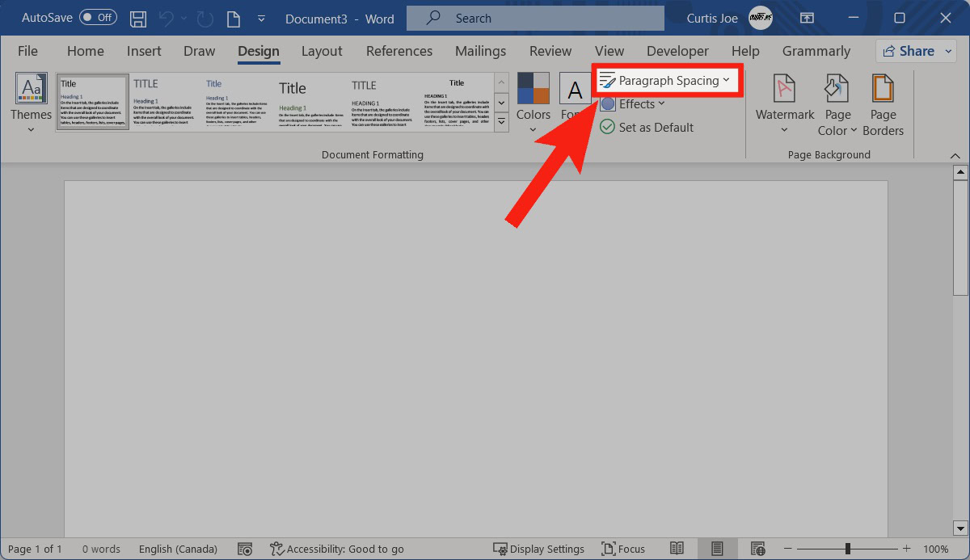Switch to the Layout tab
This screenshot has height=560, width=970.
(x=322, y=51)
